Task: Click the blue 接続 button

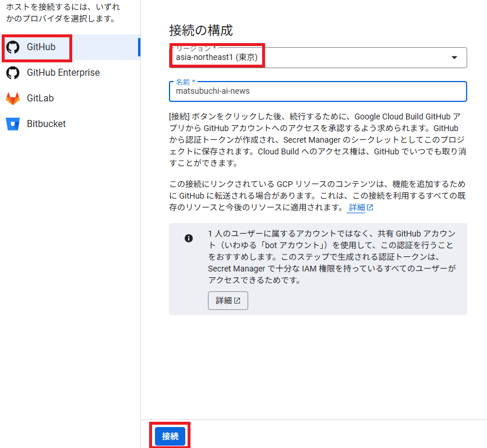Action: point(170,436)
